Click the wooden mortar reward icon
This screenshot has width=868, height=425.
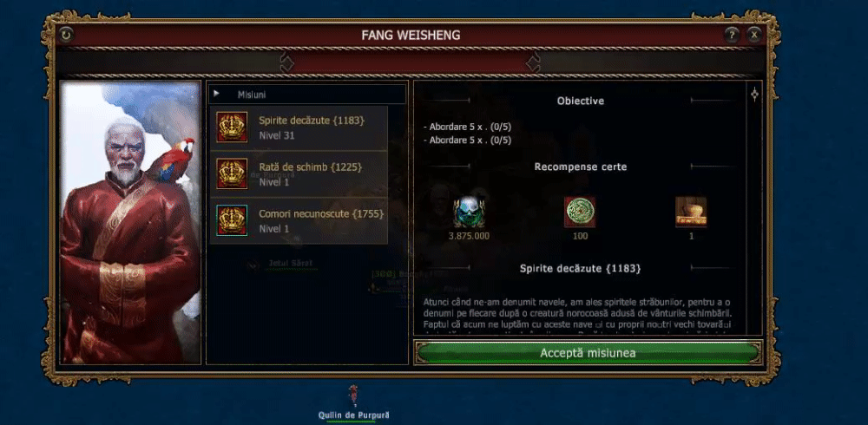pos(691,212)
